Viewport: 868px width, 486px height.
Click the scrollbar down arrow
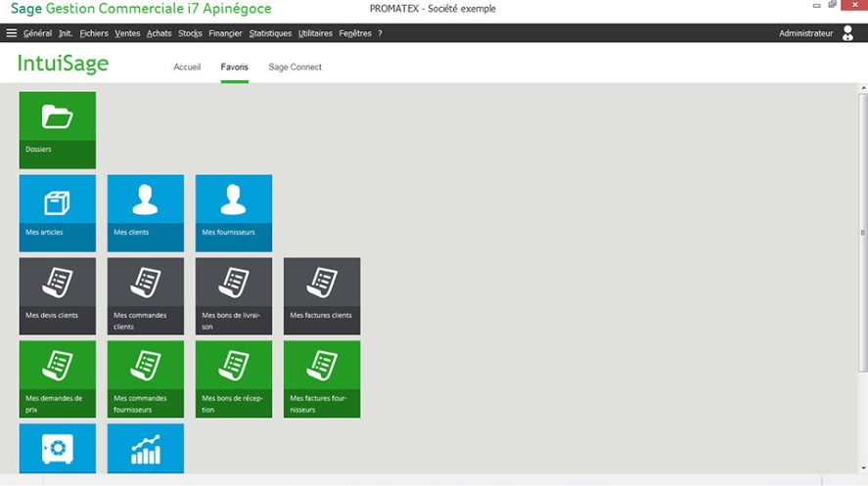click(863, 468)
